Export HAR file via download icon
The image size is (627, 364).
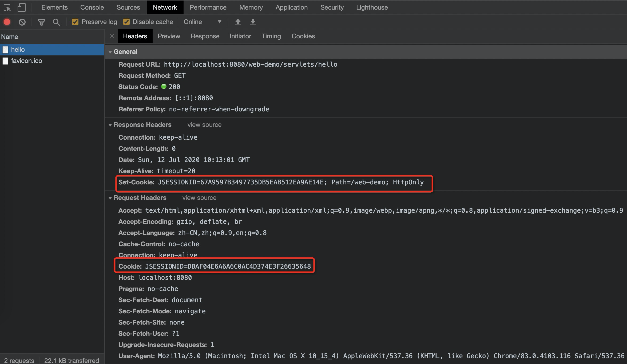tap(253, 22)
